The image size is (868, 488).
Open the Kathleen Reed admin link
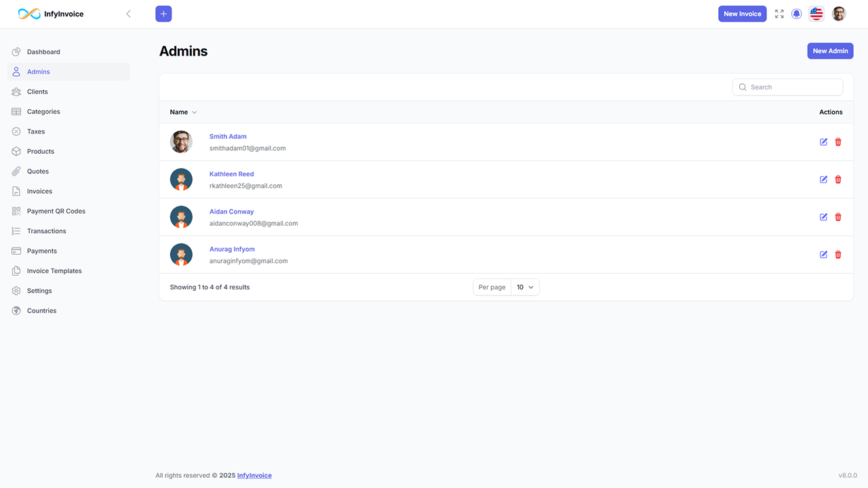(231, 174)
